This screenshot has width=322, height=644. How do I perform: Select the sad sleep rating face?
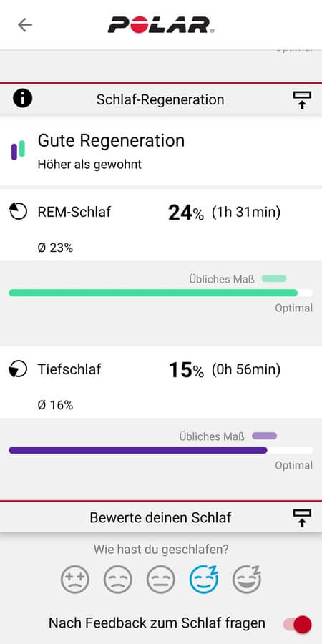(118, 580)
